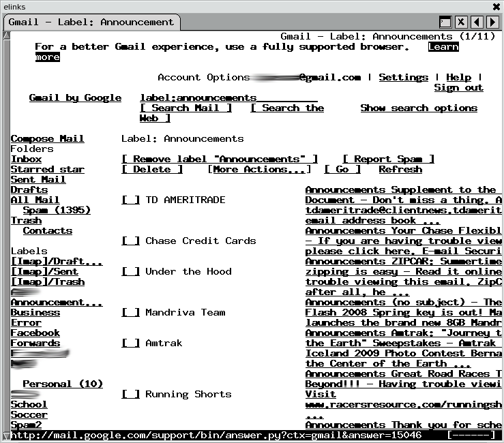504x443 pixels.
Task: Click Remove label "Announcements" button
Action: pos(220,159)
